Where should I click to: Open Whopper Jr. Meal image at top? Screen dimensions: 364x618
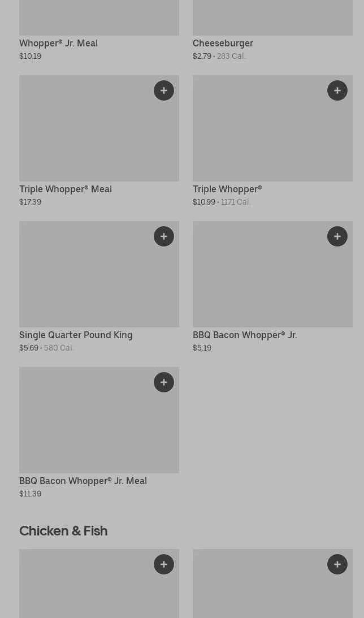click(99, 18)
